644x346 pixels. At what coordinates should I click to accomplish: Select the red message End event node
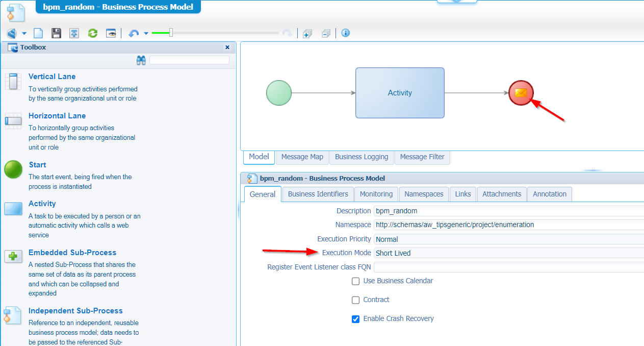click(521, 93)
